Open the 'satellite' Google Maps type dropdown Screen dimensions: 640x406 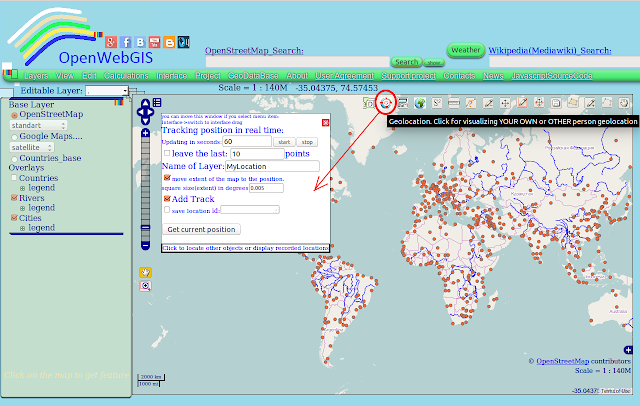tap(31, 147)
